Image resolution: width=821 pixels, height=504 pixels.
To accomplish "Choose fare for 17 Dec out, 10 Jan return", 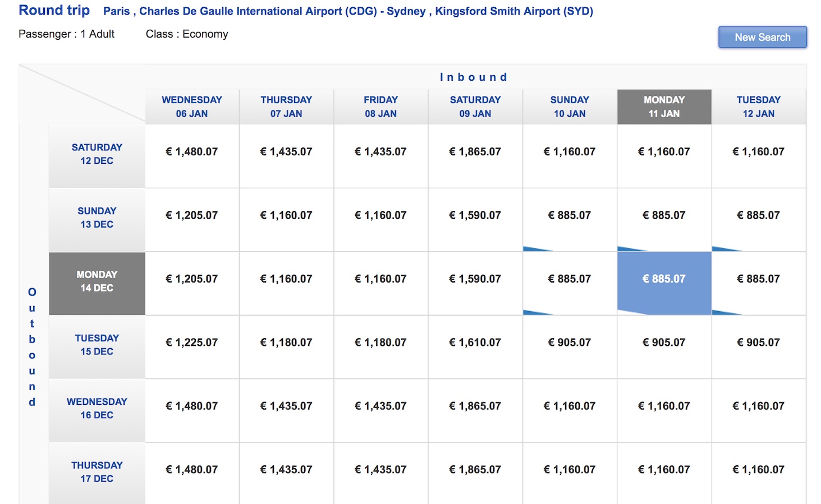I will coord(570,473).
